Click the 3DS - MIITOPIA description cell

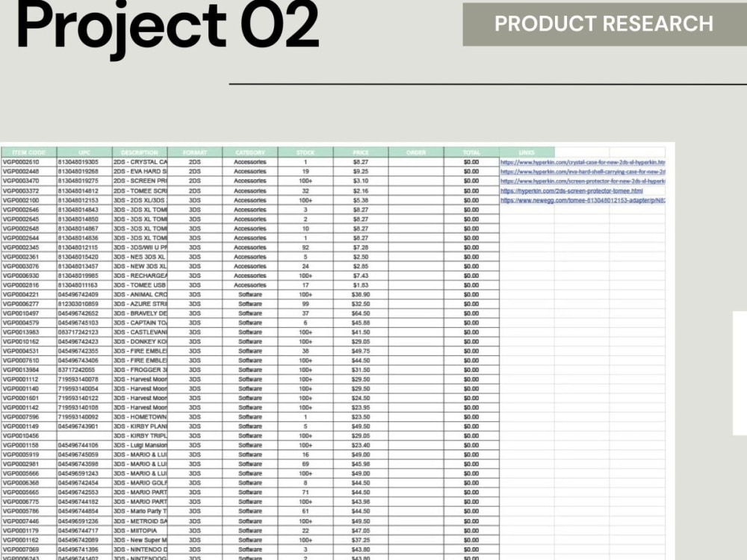click(140, 530)
